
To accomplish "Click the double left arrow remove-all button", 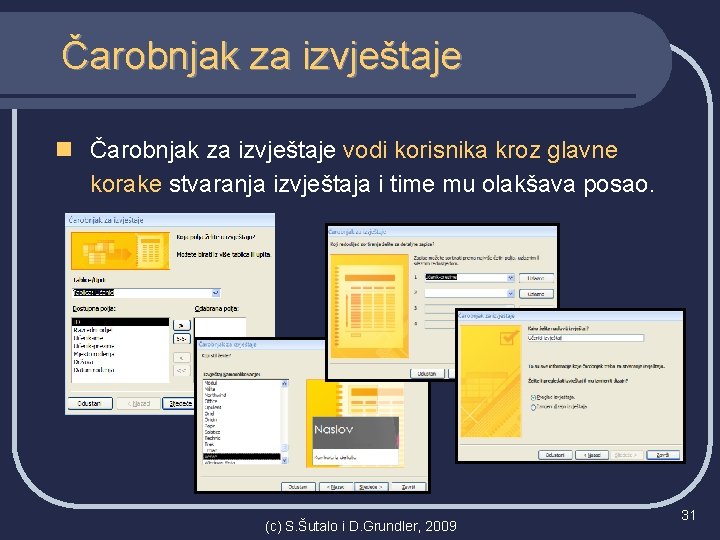I will click(182, 371).
